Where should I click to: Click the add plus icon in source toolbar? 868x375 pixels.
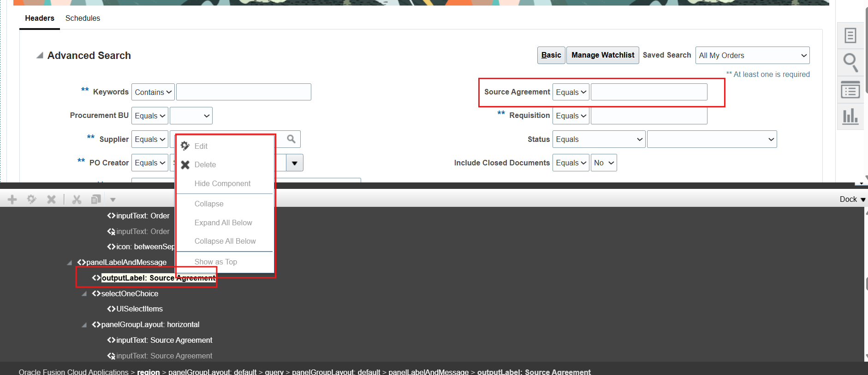tap(12, 199)
